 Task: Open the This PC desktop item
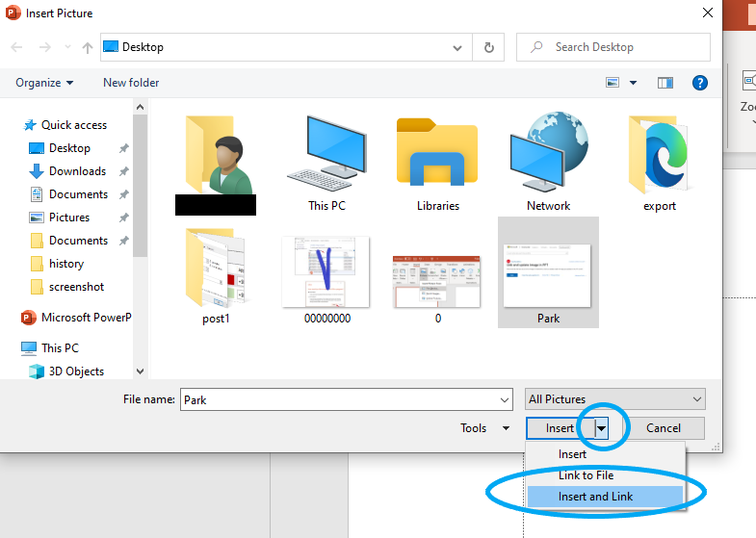(x=326, y=164)
